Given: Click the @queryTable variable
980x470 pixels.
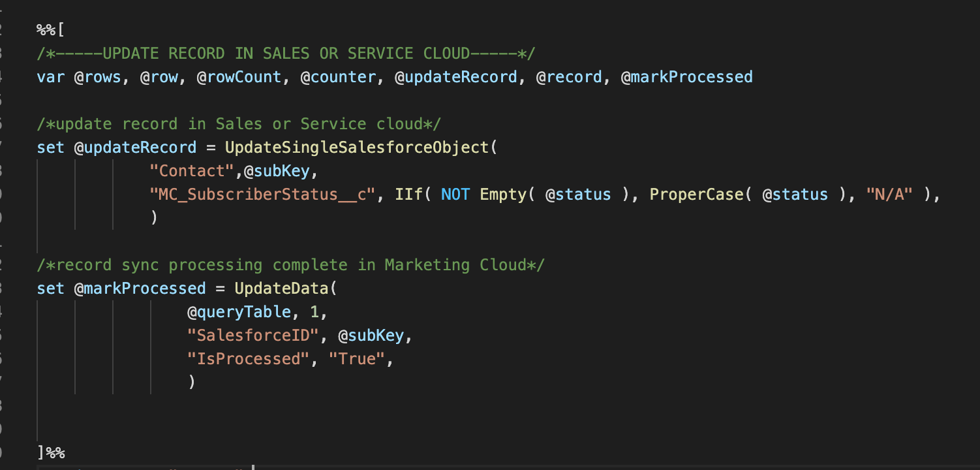Looking at the screenshot, I should [239, 312].
